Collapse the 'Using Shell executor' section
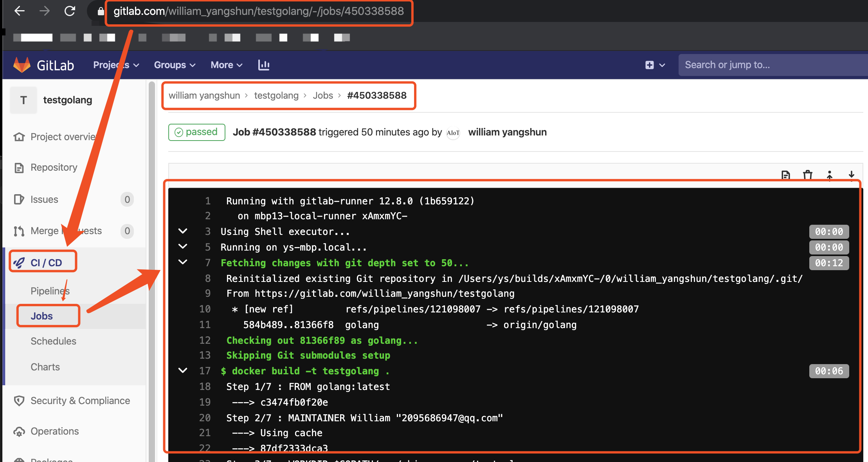Viewport: 868px width, 462px height. 183,231
